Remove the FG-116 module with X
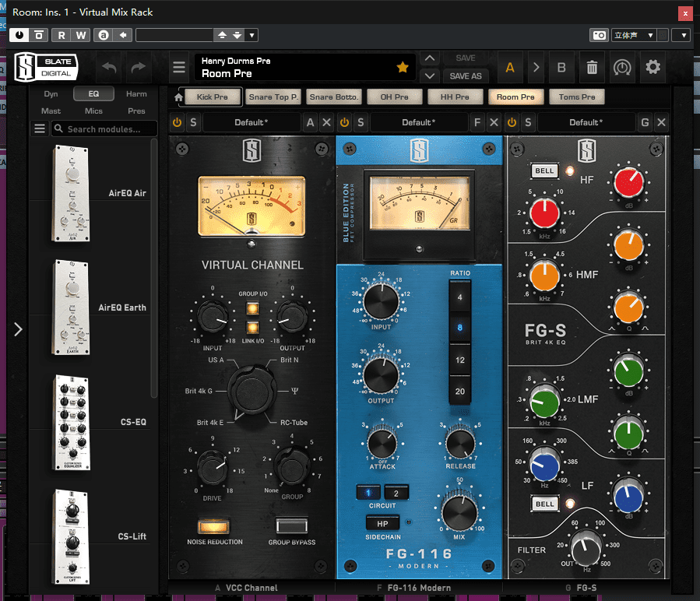 coord(494,122)
